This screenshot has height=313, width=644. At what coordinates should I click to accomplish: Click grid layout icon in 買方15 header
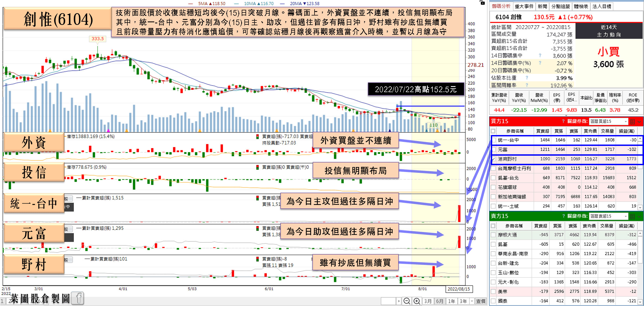(x=632, y=121)
